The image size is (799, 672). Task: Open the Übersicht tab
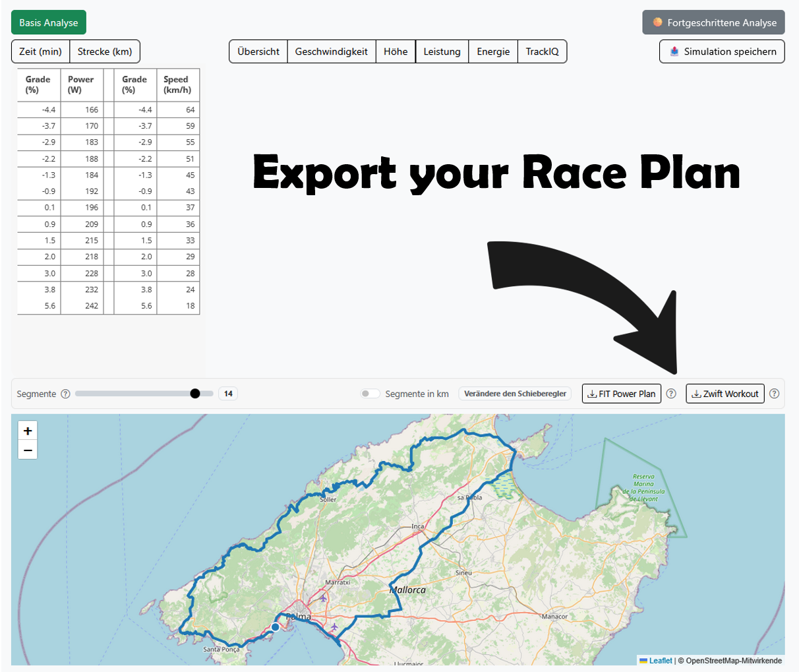(258, 51)
